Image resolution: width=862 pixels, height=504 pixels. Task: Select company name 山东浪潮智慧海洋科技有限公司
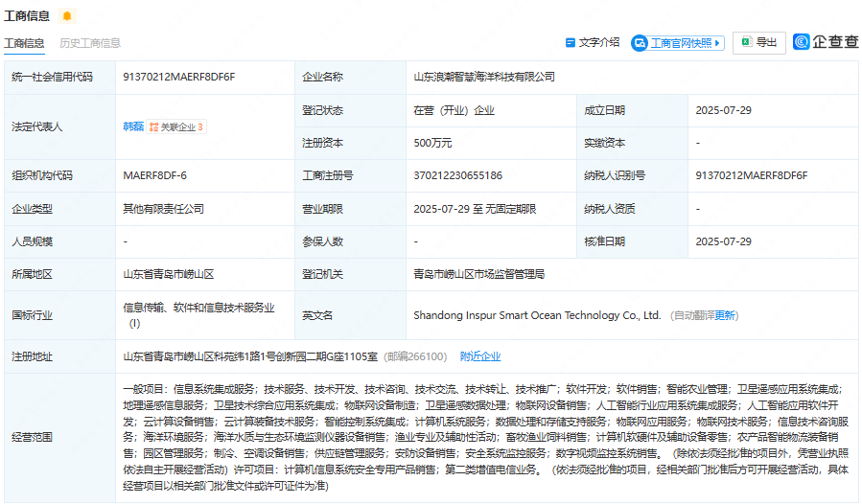[484, 77]
